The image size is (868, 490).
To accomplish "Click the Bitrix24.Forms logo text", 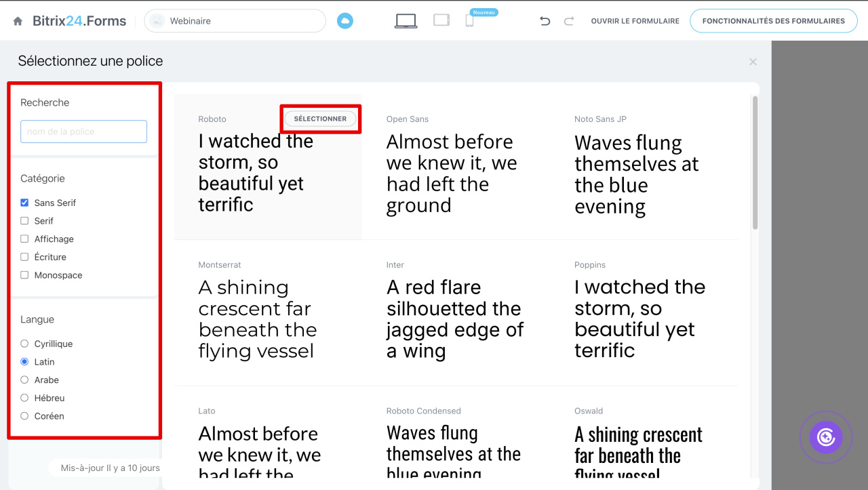I will pyautogui.click(x=79, y=21).
